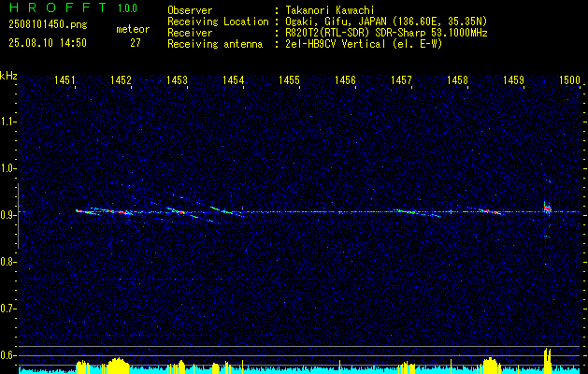Click the tall yellow double spike near 1459
The width and height of the screenshot is (588, 374).
click(548, 360)
